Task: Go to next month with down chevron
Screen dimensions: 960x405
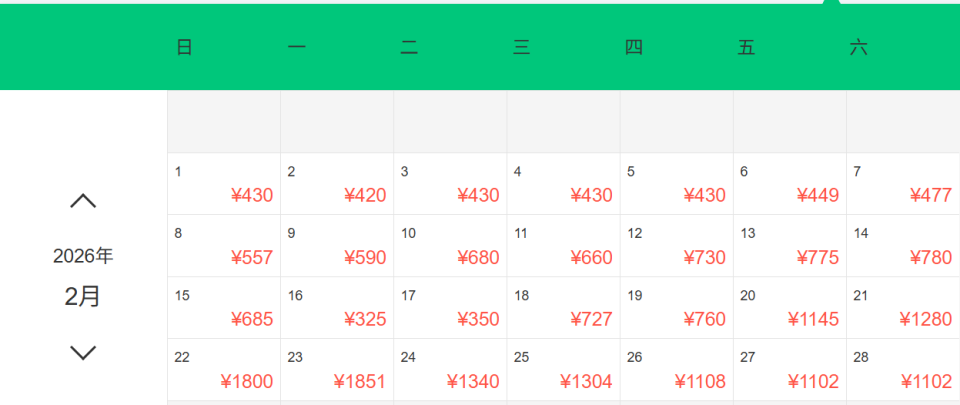Action: point(83,352)
